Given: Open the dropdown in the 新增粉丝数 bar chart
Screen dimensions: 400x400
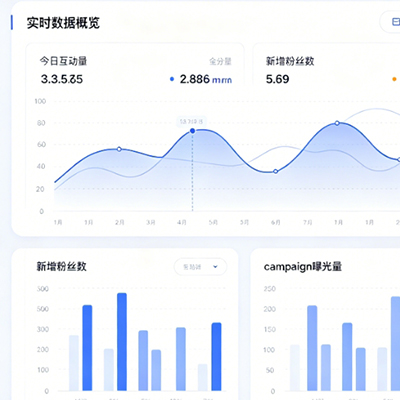Looking at the screenshot, I should point(200,267).
